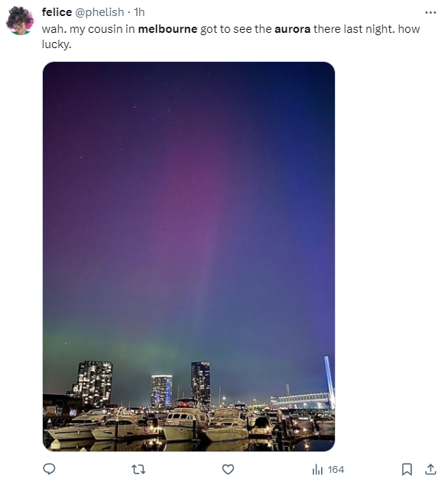Share the post via the upload arrow icon
The height and width of the screenshot is (482, 448).
[430, 469]
